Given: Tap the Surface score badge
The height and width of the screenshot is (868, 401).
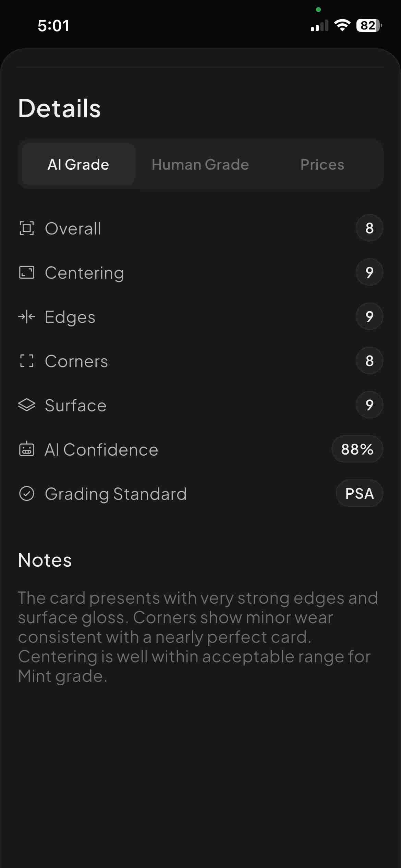Looking at the screenshot, I should (369, 405).
